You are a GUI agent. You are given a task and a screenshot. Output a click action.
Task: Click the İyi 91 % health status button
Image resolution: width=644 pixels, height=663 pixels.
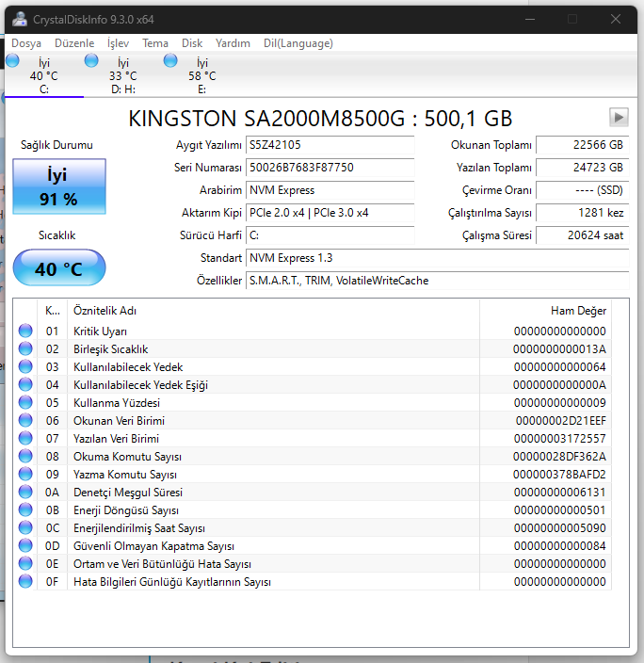point(59,186)
